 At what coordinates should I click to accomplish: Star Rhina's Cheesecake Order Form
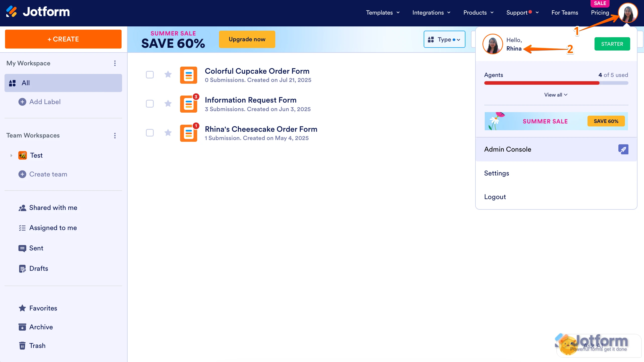click(x=168, y=132)
